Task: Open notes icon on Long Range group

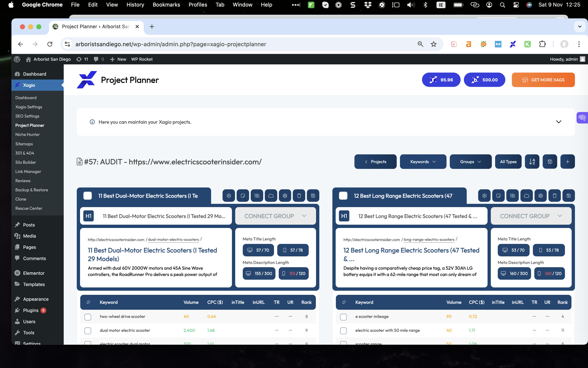Action: tap(498, 196)
